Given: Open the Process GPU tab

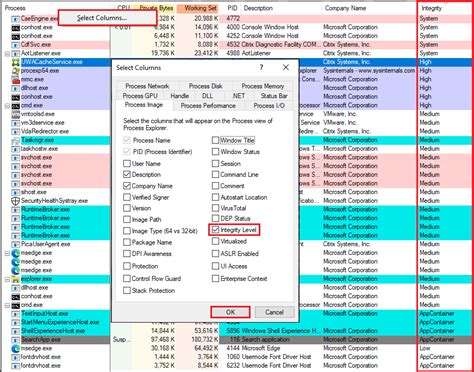Looking at the screenshot, I should tap(140, 96).
